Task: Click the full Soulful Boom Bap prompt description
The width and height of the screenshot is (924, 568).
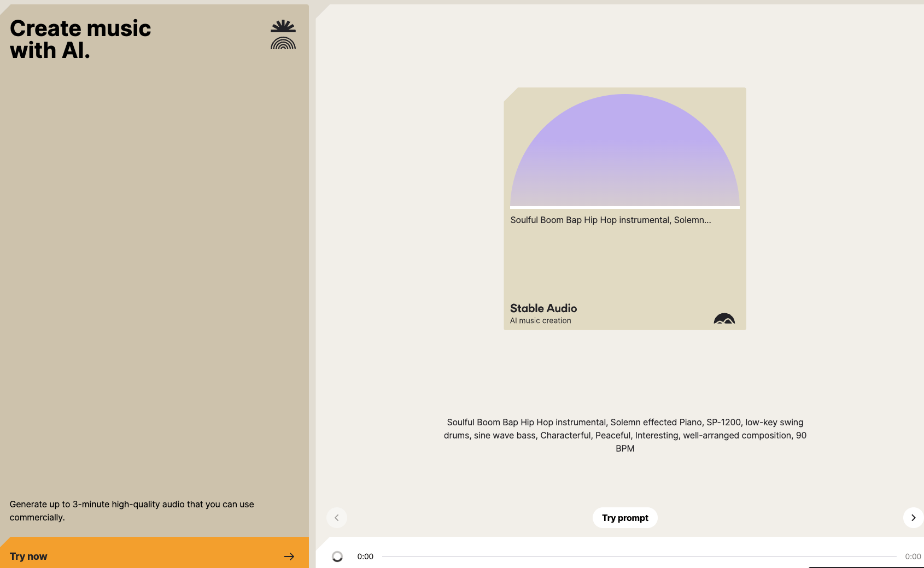Action: pyautogui.click(x=625, y=435)
